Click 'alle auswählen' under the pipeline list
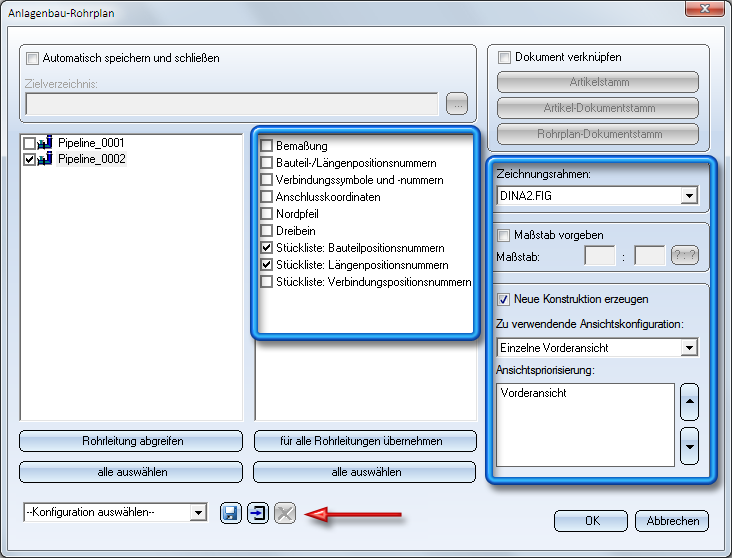Image resolution: width=732 pixels, height=558 pixels. pyautogui.click(x=131, y=472)
